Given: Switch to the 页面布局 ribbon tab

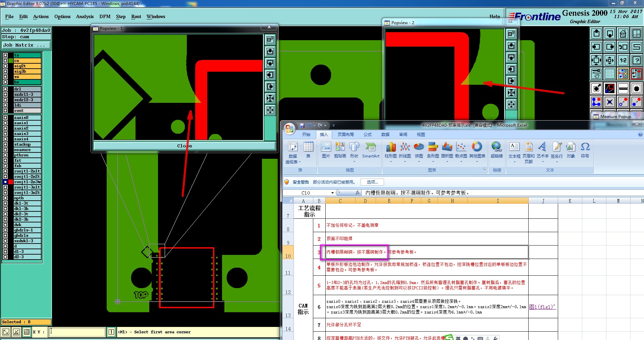Looking at the screenshot, I should point(345,135).
